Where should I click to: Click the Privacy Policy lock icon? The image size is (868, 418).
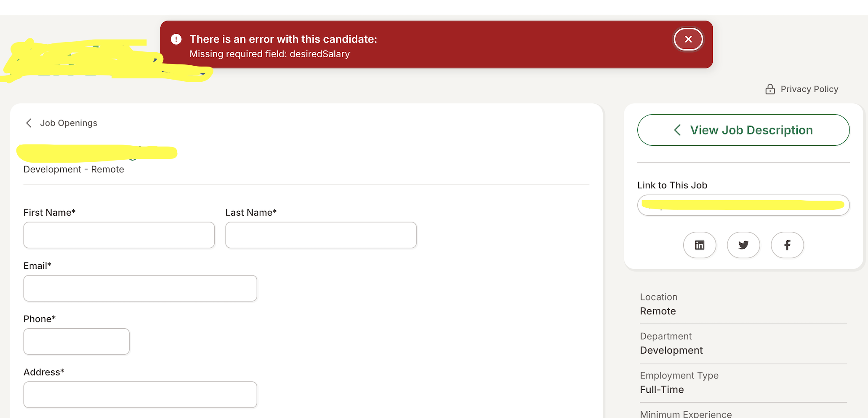coord(770,89)
